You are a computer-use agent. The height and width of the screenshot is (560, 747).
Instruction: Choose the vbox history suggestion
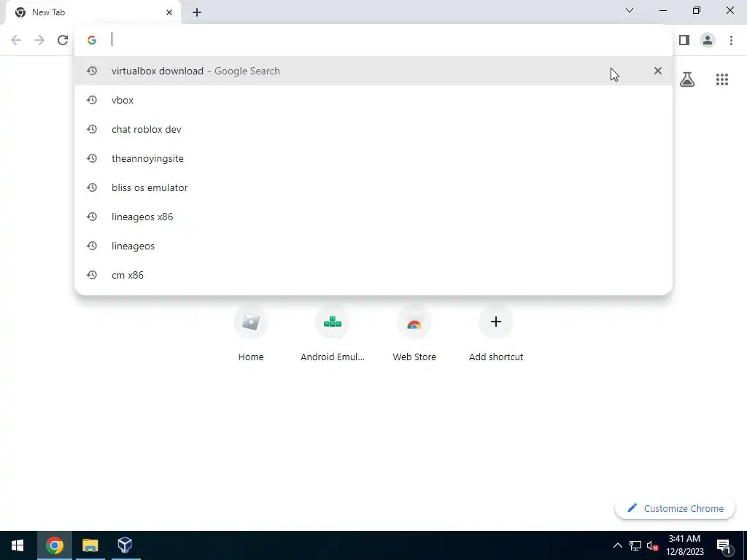(x=373, y=100)
